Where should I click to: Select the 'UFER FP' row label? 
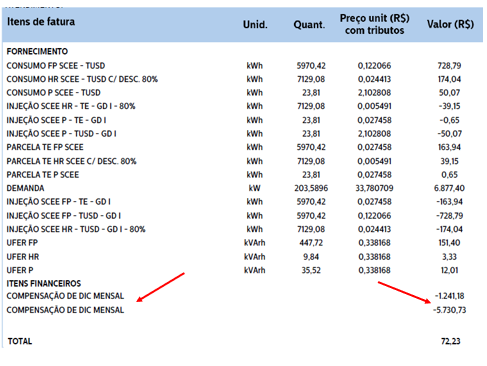pyautogui.click(x=22, y=243)
